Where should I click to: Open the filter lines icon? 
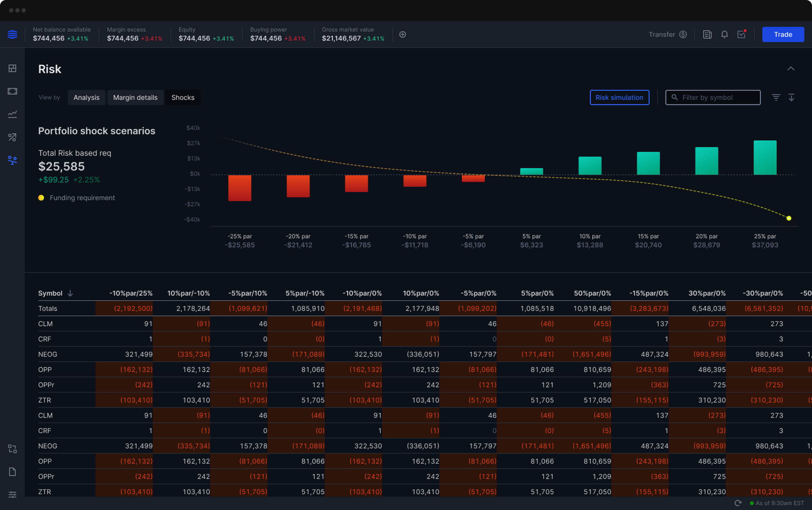click(776, 97)
